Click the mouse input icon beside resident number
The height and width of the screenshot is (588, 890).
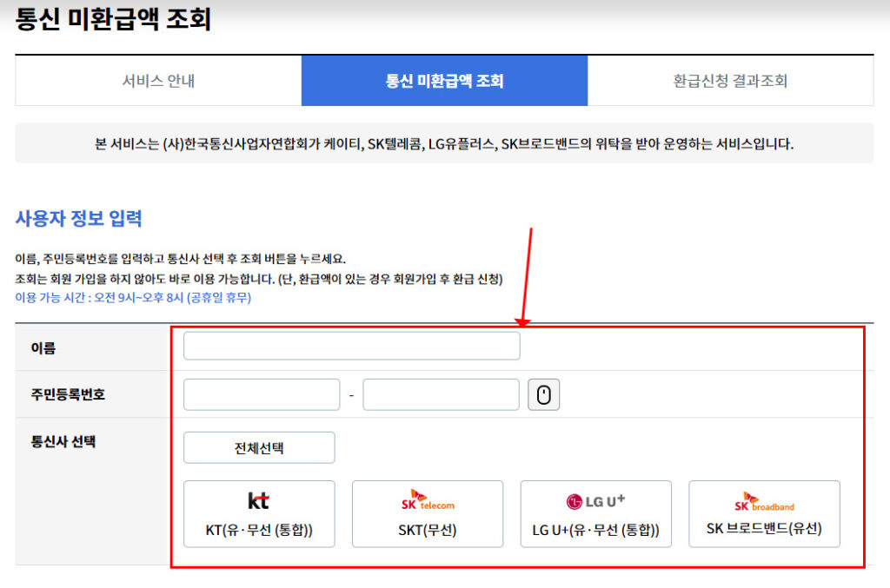click(x=544, y=395)
